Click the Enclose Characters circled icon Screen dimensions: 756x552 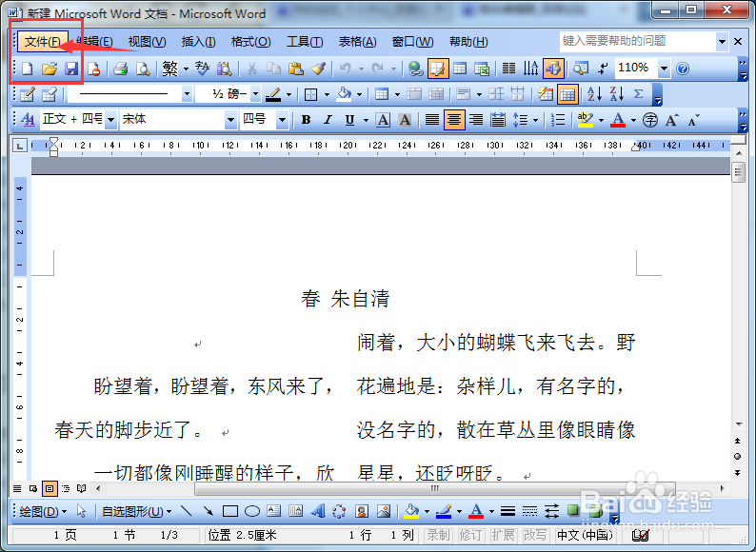tap(650, 120)
